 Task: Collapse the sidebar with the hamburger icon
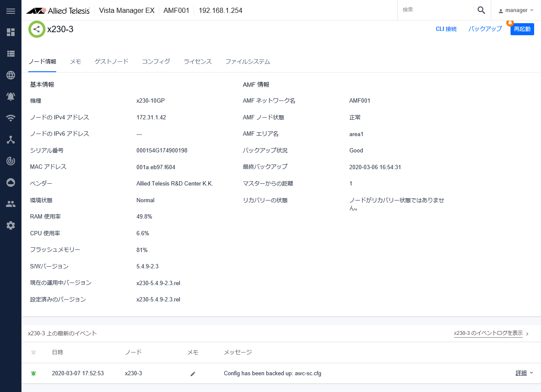pyautogui.click(x=11, y=11)
